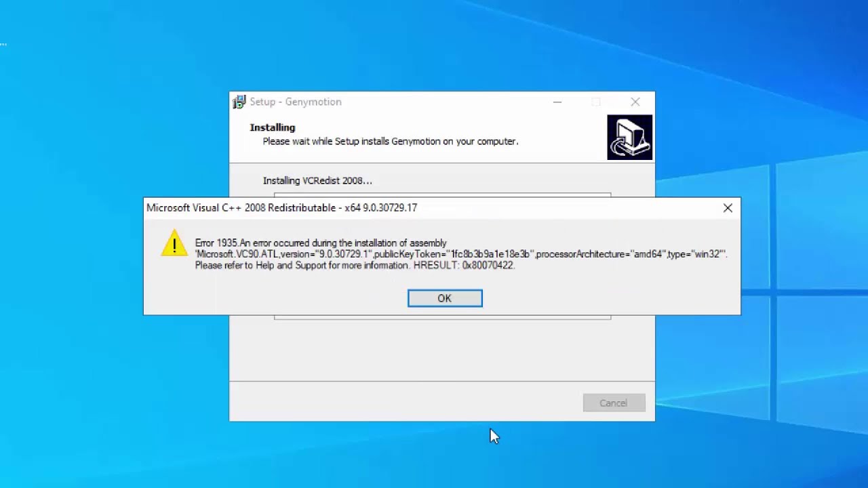Click the disabled maximize button of Setup
The width and height of the screenshot is (868, 488).
(x=596, y=102)
